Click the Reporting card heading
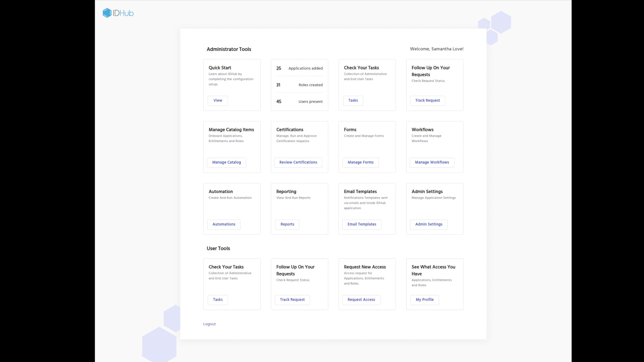The width and height of the screenshot is (644, 362). (286, 192)
